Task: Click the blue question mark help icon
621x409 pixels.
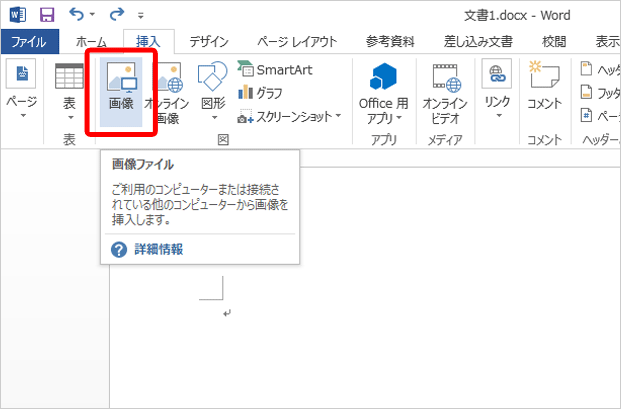Action: [119, 250]
